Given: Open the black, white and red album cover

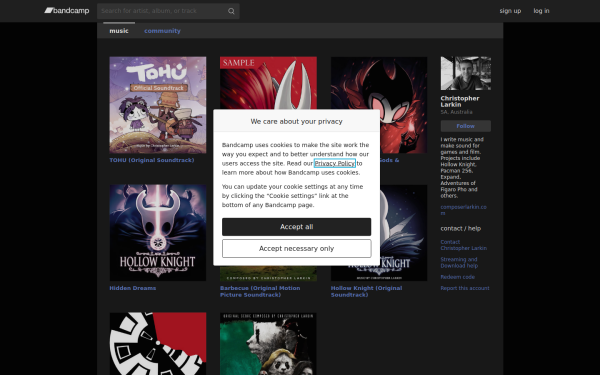Looking at the screenshot, I should point(158,344).
